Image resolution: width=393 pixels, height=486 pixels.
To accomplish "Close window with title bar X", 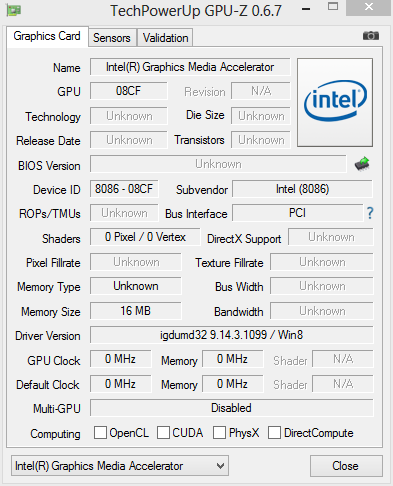I will point(369,8).
